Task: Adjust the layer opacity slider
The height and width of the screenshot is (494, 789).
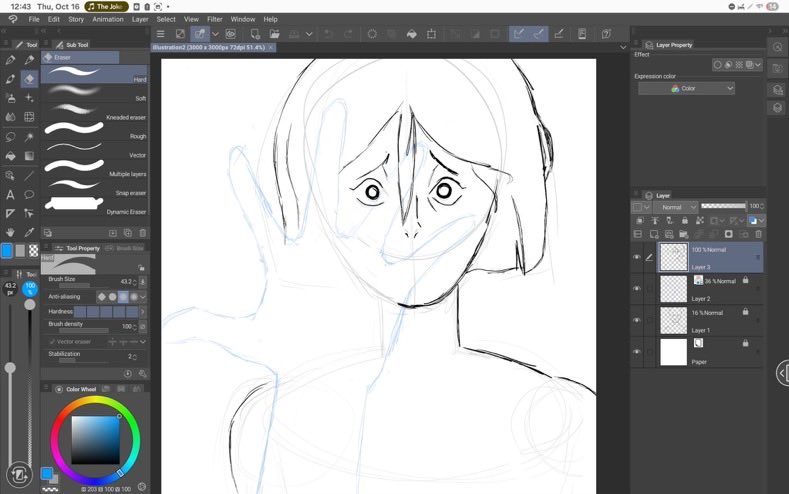Action: (x=723, y=206)
